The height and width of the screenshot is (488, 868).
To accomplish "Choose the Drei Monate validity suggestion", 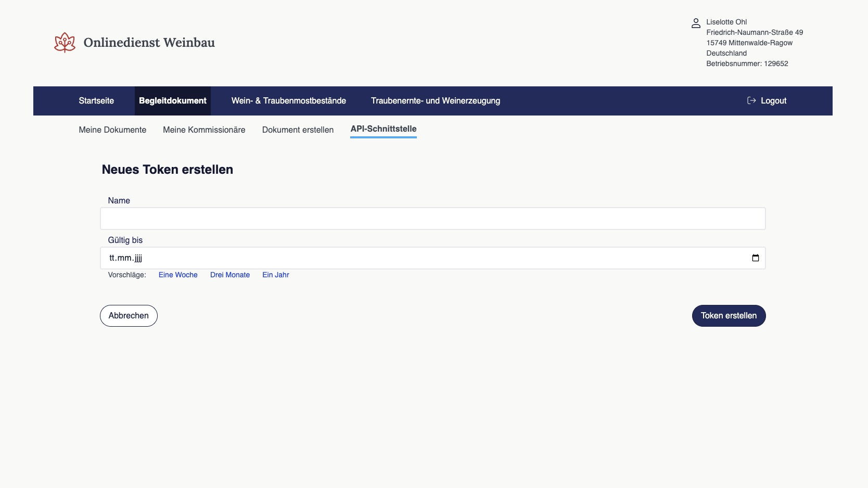I will coord(229,275).
